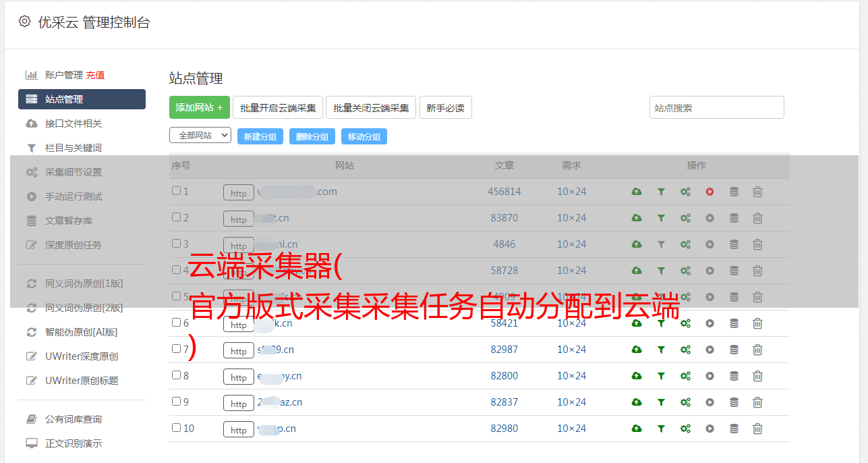The width and height of the screenshot is (868, 463).
Task: Click the red 充值 link
Action: (95, 75)
